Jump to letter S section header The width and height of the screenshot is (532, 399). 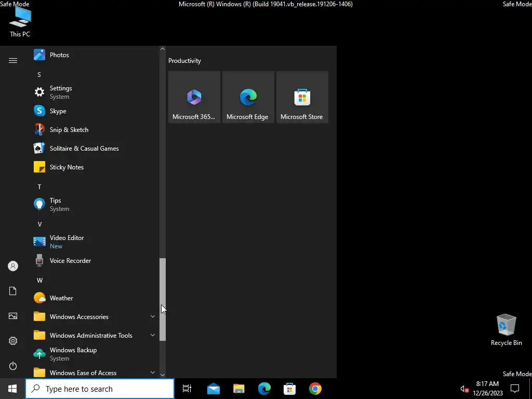pyautogui.click(x=39, y=75)
